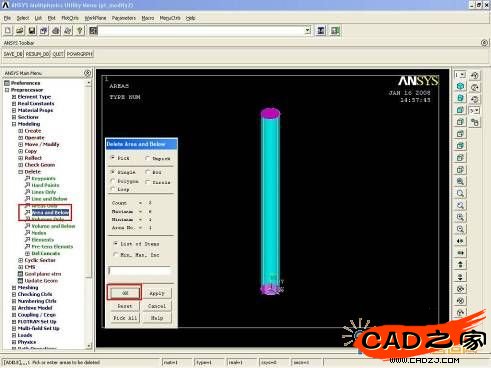Image resolution: width=491 pixels, height=368 pixels.
Task: Open the WorkPlane menu
Action: pos(95,18)
